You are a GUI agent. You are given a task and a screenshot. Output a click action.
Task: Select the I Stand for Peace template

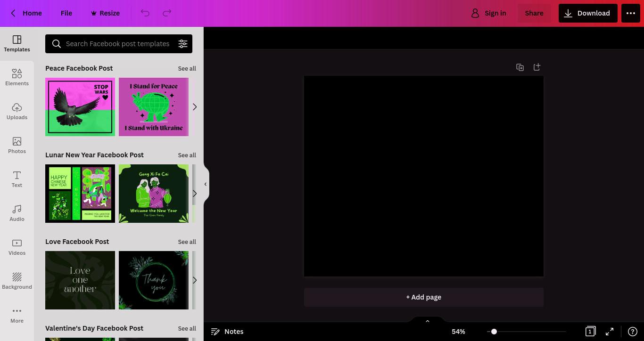tap(154, 107)
